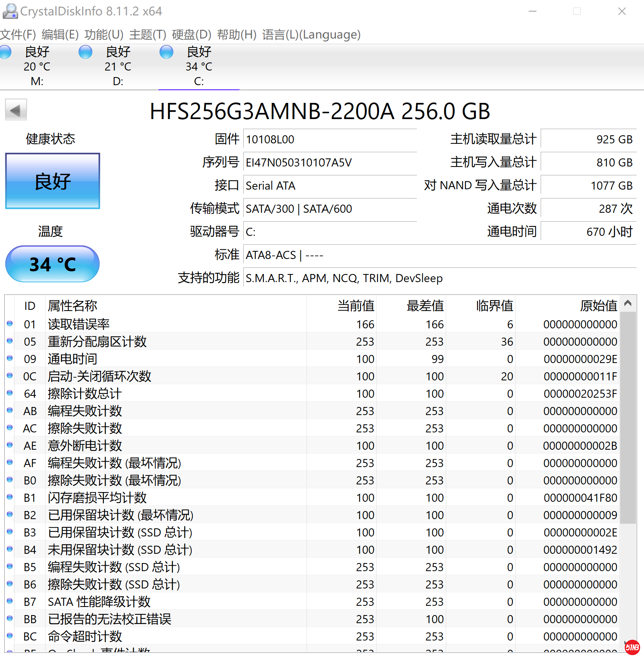The image size is (644, 659).
Task: Open the 文件(F) menu
Action: tap(18, 35)
